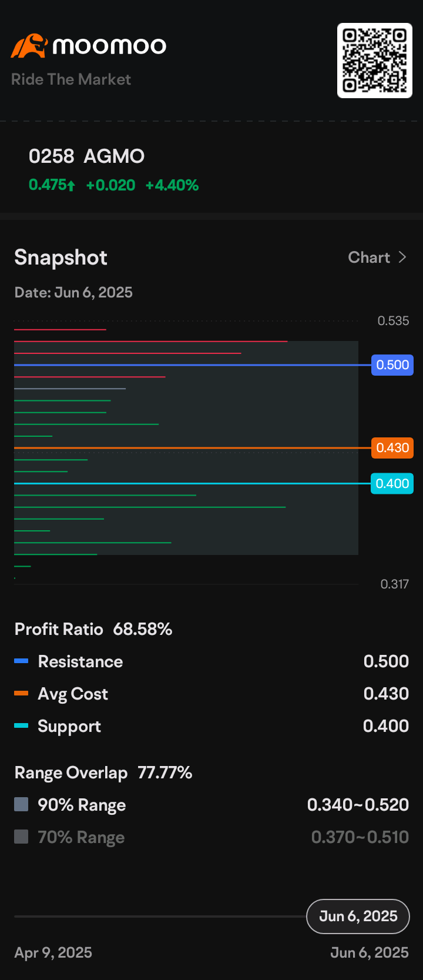Click the Snapshot heading
Image resolution: width=423 pixels, height=980 pixels.
(61, 257)
